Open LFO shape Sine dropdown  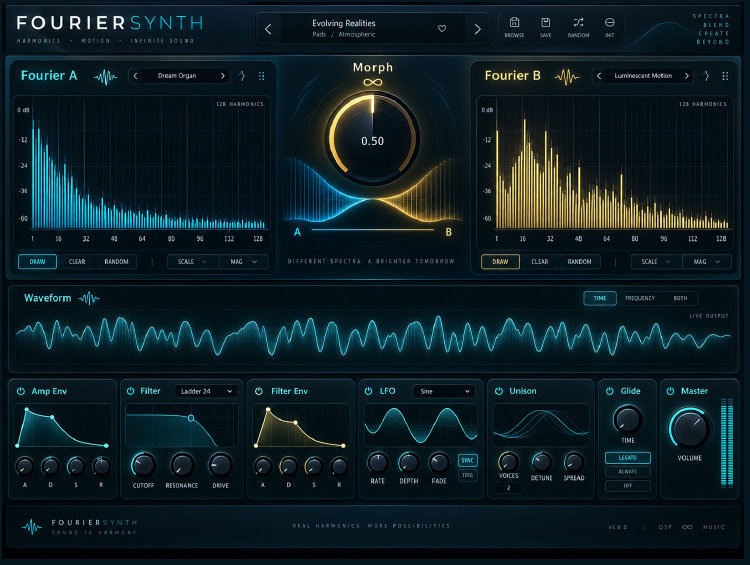pos(444,391)
